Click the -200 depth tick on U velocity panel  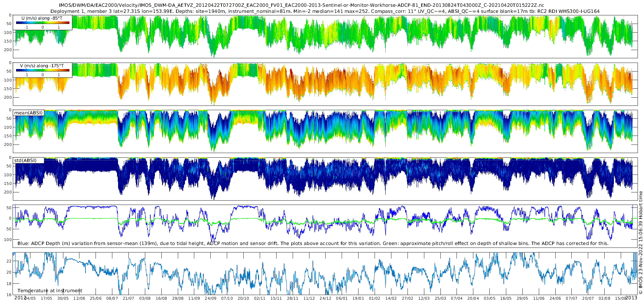(8, 50)
